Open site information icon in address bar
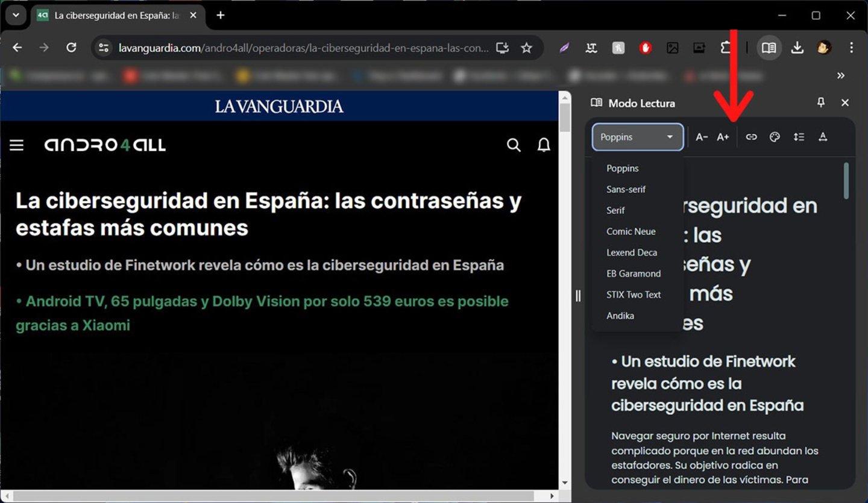 click(104, 48)
